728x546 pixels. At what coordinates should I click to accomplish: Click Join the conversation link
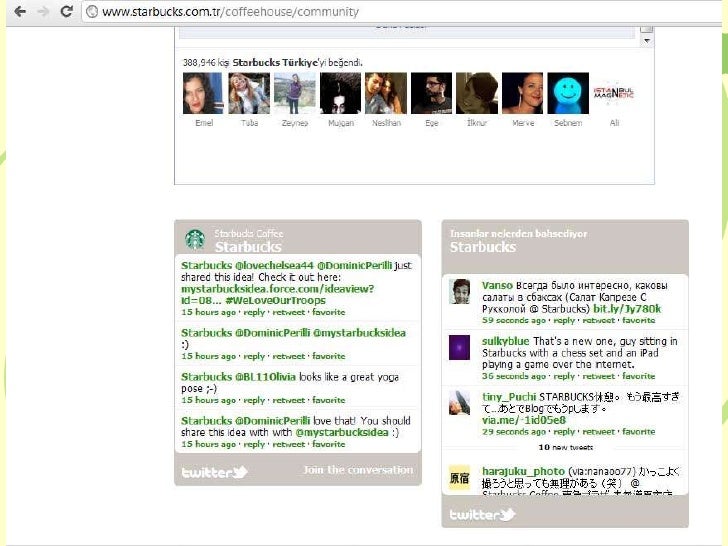[x=358, y=470]
